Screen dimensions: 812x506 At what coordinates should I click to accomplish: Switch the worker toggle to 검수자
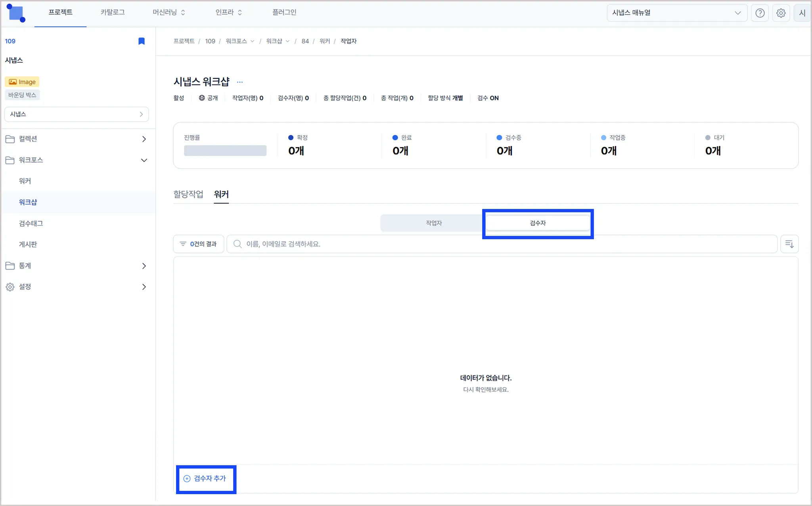click(x=538, y=223)
